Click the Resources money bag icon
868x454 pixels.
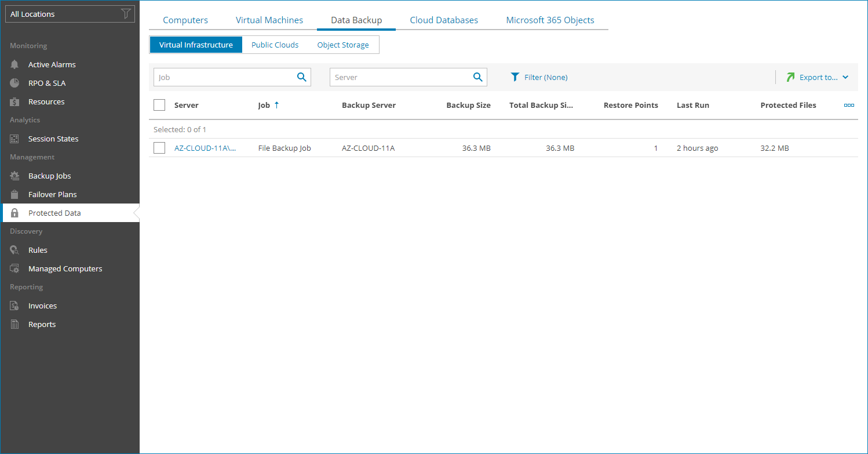pyautogui.click(x=15, y=101)
